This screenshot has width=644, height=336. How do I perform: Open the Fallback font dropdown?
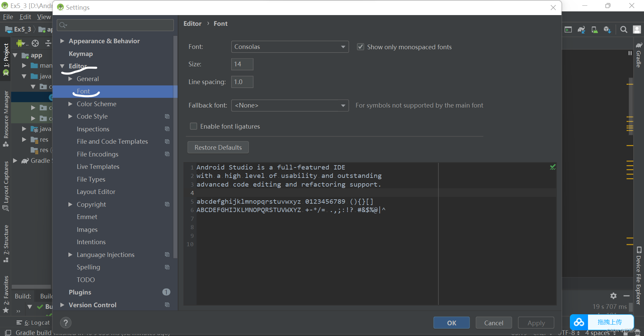[290, 105]
